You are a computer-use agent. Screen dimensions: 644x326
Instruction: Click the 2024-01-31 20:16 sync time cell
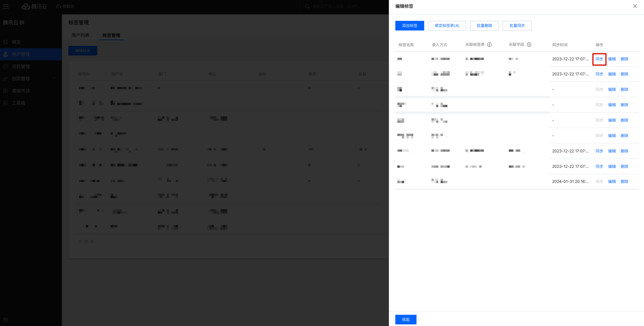tap(570, 182)
